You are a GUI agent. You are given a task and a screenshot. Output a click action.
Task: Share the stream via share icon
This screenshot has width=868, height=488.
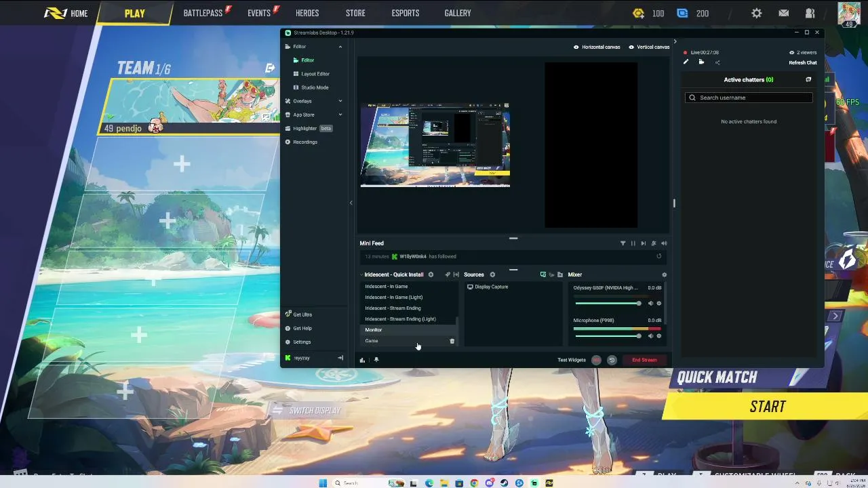pyautogui.click(x=717, y=62)
